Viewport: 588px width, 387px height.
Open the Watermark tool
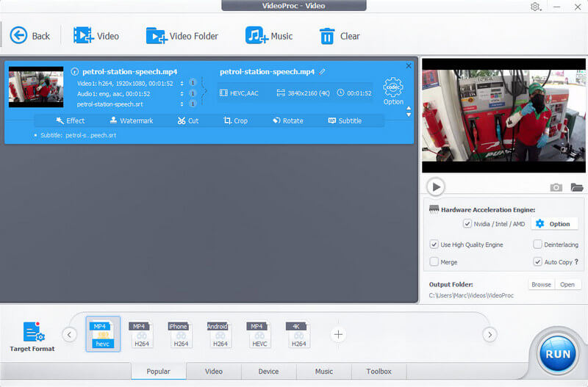click(x=132, y=120)
